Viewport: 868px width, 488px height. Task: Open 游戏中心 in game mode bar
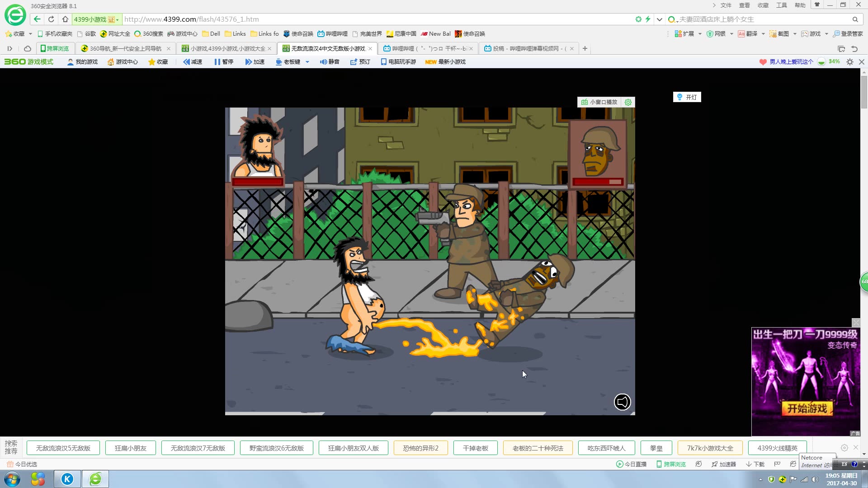[123, 62]
